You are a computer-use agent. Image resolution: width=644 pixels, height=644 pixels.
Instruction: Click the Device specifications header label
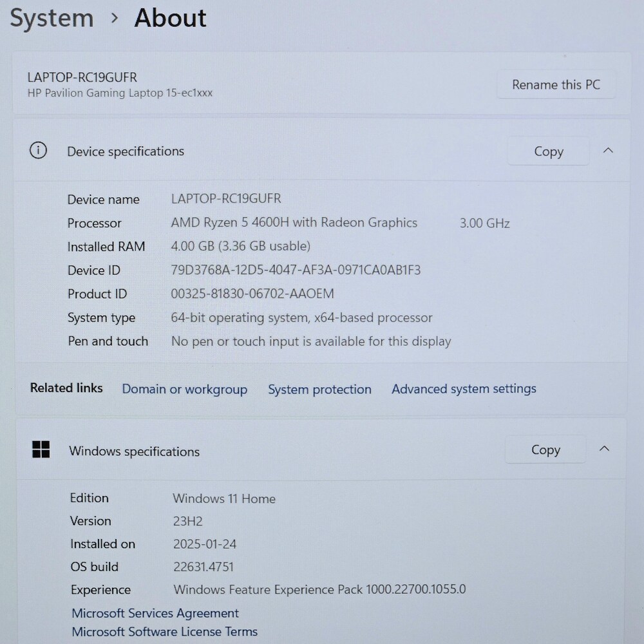click(x=126, y=151)
